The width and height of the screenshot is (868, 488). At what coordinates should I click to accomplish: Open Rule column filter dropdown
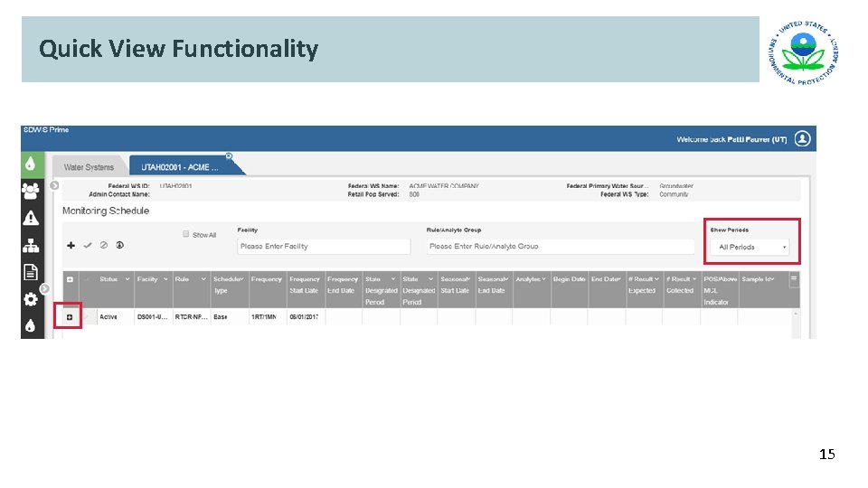[203, 279]
